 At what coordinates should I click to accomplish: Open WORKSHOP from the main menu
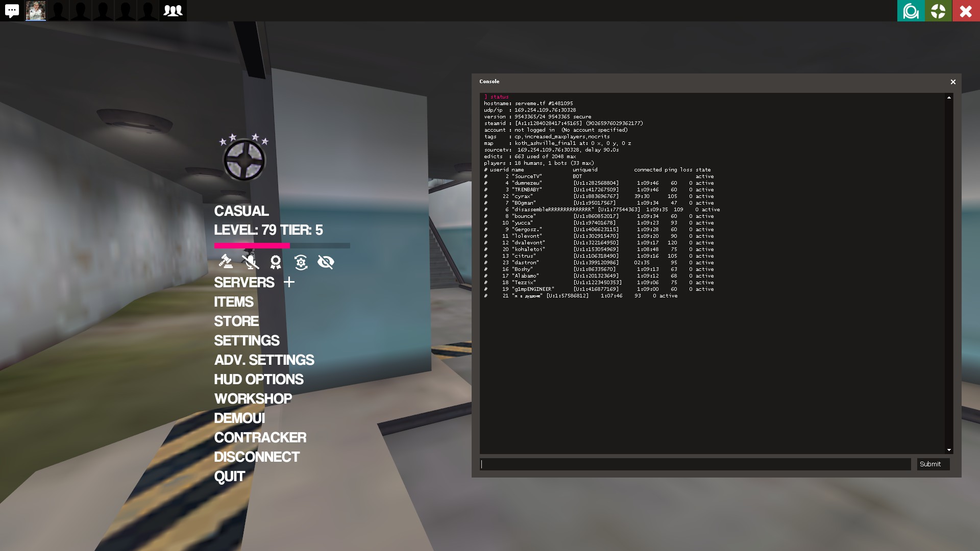[253, 398]
